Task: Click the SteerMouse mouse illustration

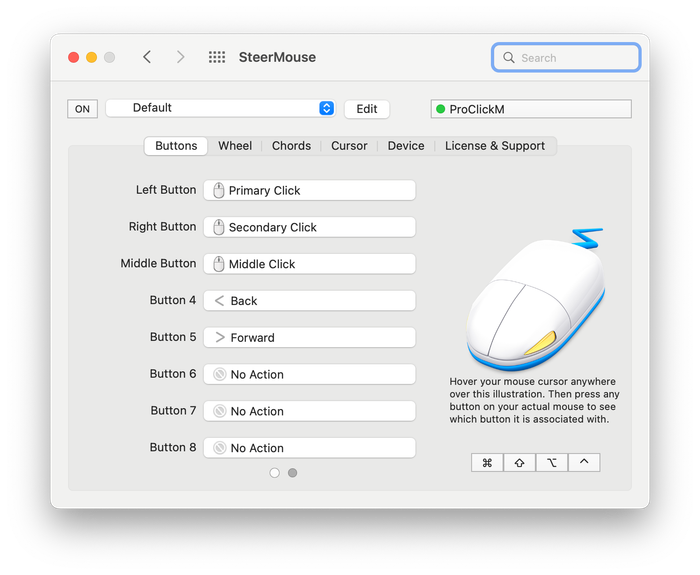Action: pyautogui.click(x=536, y=300)
